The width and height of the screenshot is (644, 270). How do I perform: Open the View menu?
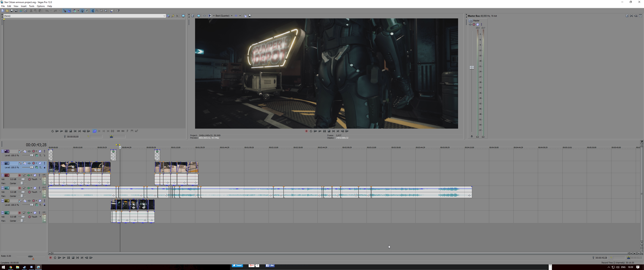click(16, 6)
